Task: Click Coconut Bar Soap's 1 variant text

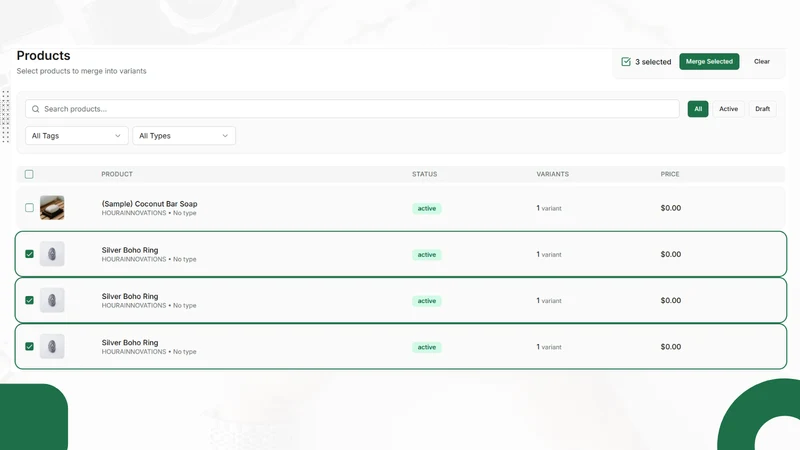Action: pos(549,208)
